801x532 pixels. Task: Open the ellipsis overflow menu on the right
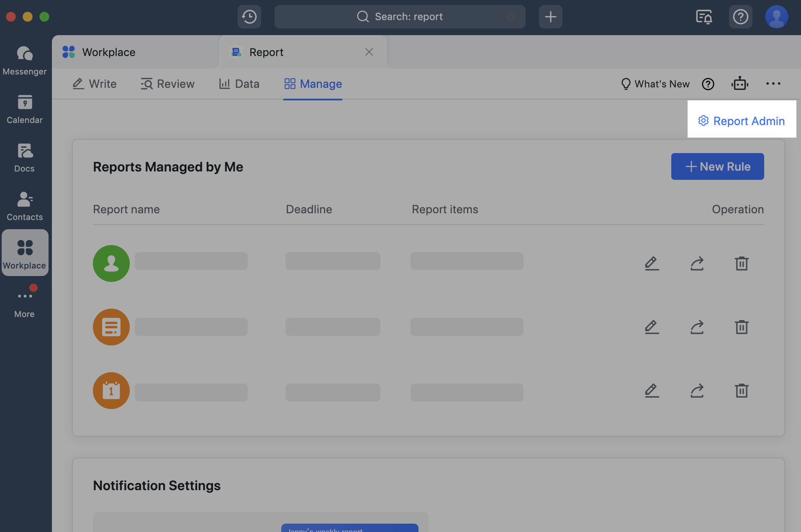point(773,84)
